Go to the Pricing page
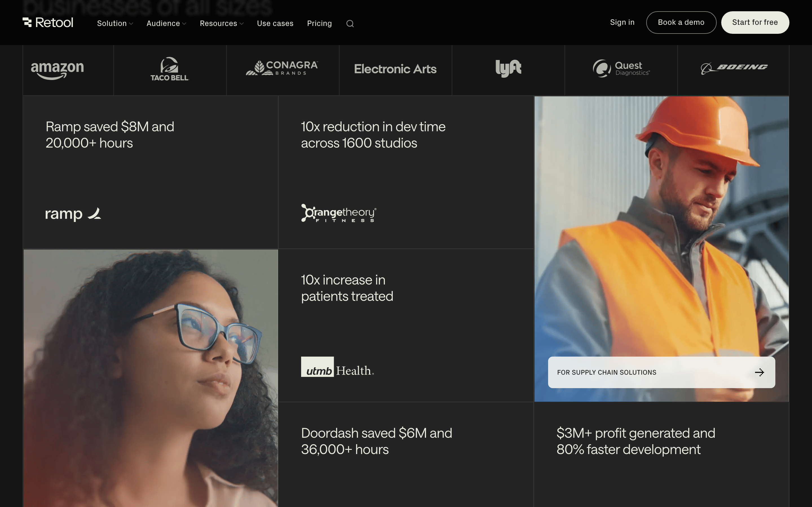The width and height of the screenshot is (812, 507). pos(319,23)
